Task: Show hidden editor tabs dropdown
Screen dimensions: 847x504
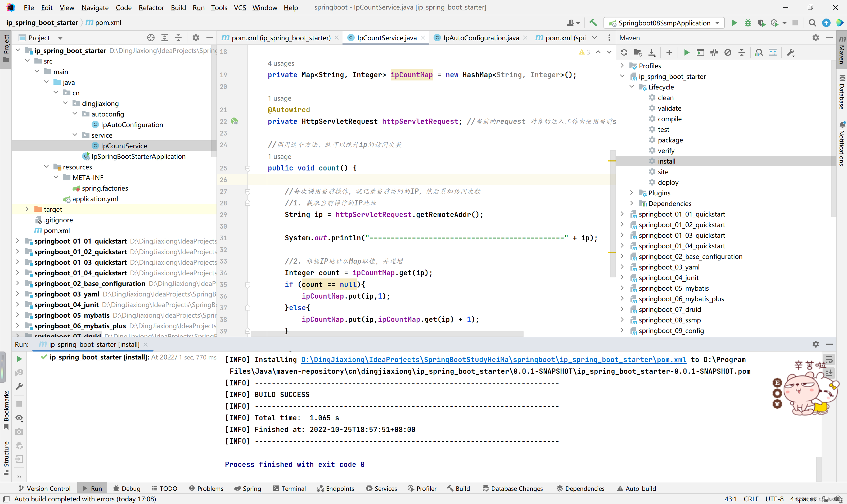Action: click(594, 38)
